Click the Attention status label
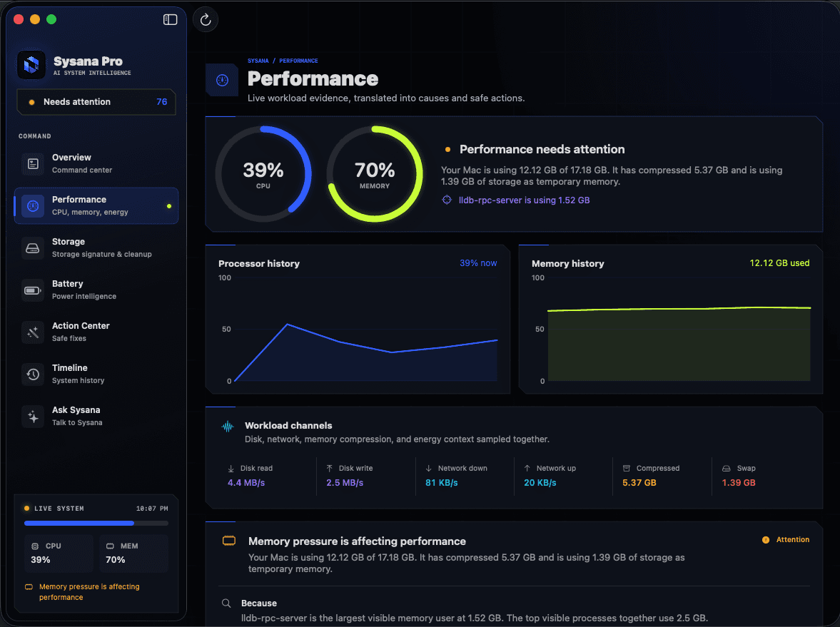This screenshot has height=627, width=840. point(793,540)
